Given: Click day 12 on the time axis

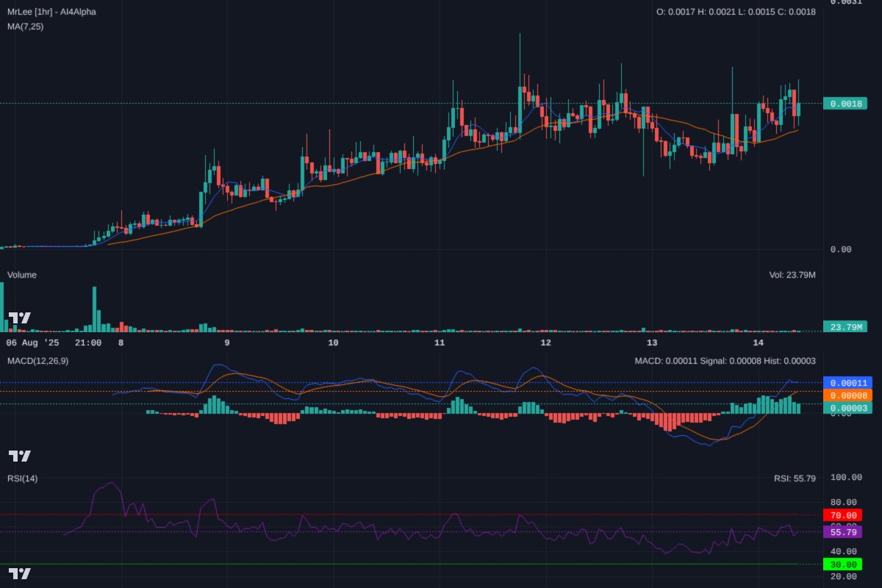Looking at the screenshot, I should 546,343.
